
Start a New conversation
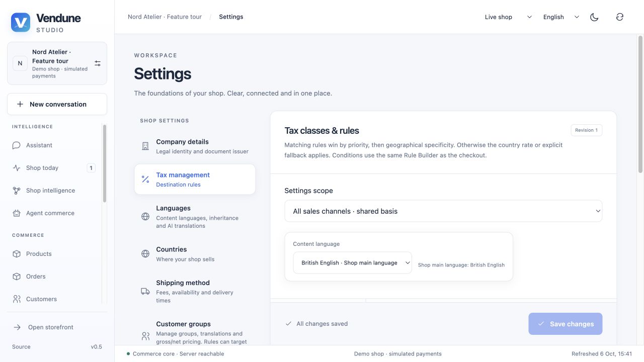point(57,104)
